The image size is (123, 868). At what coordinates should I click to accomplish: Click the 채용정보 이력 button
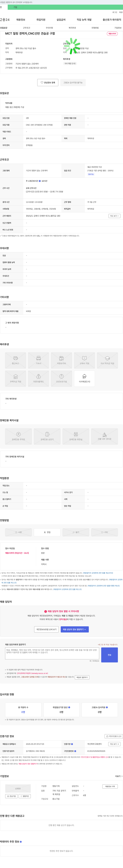(x=110, y=786)
